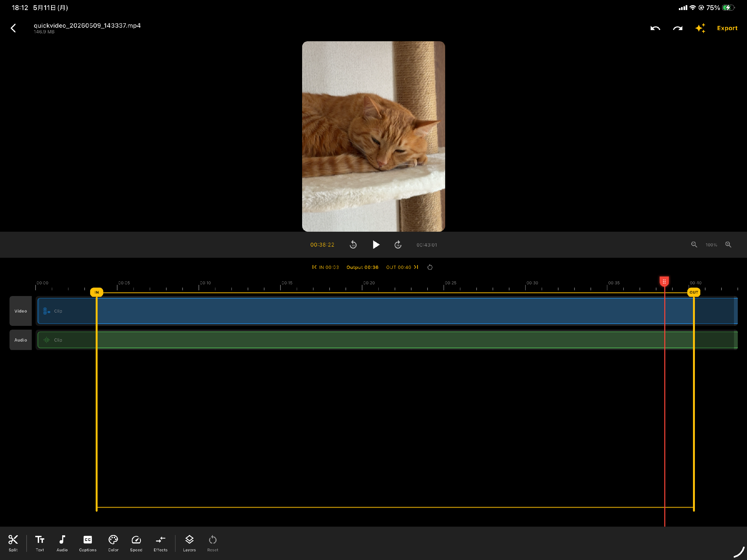Redo the last edit
Screen dimensions: 747x560
point(678,28)
